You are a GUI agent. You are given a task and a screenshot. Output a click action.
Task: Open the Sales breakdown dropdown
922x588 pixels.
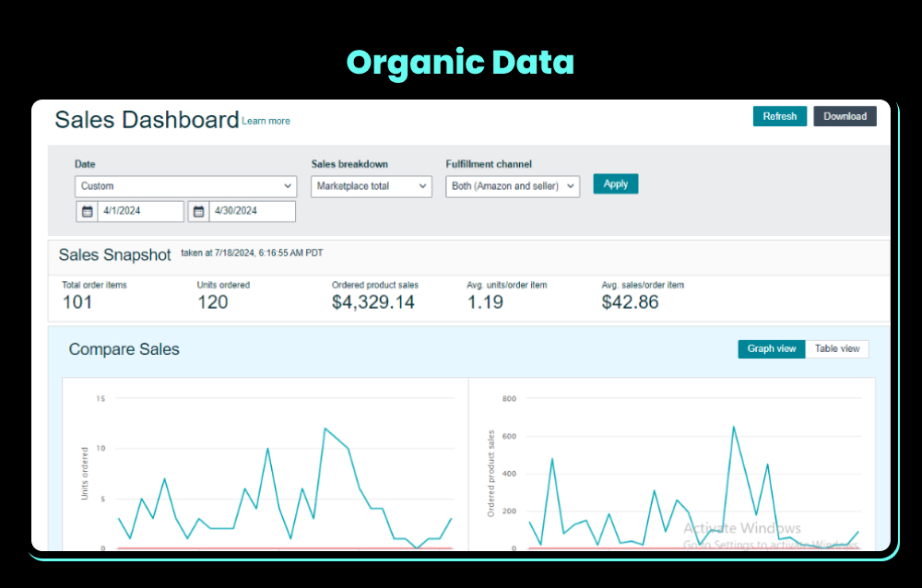pos(372,186)
